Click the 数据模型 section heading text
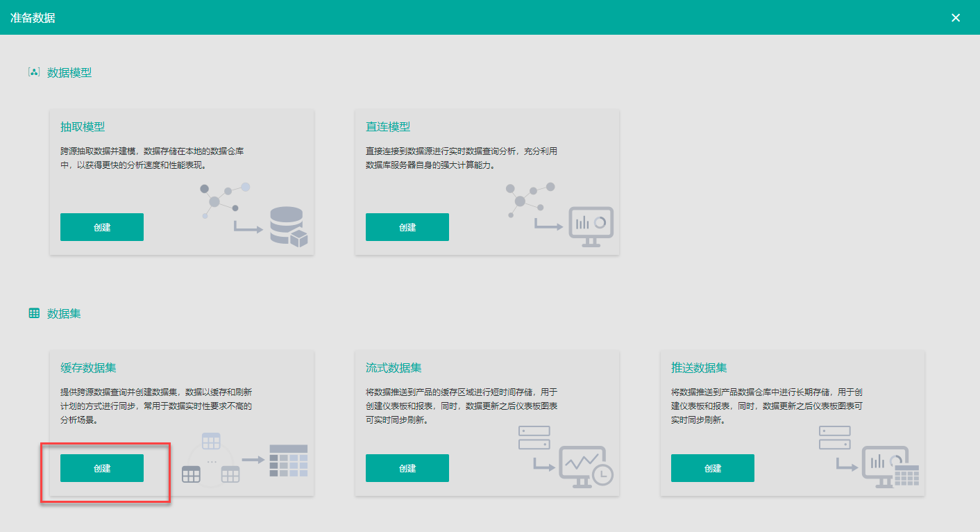 pos(69,72)
